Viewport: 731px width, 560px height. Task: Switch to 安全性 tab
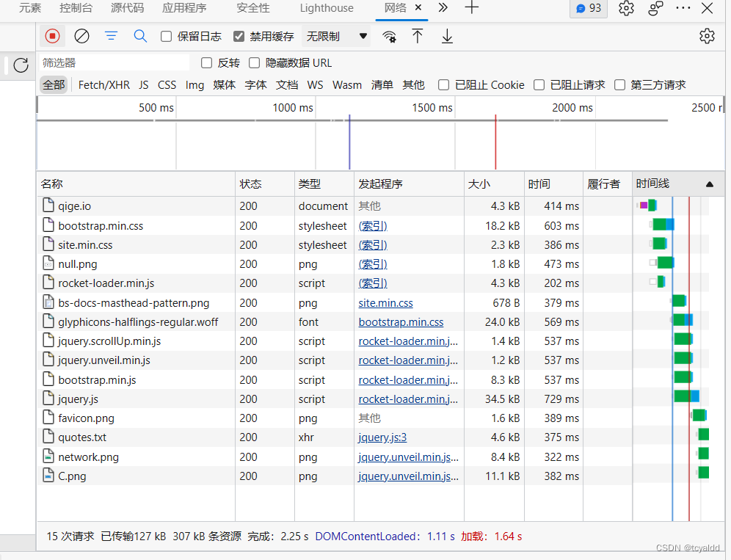click(x=253, y=8)
